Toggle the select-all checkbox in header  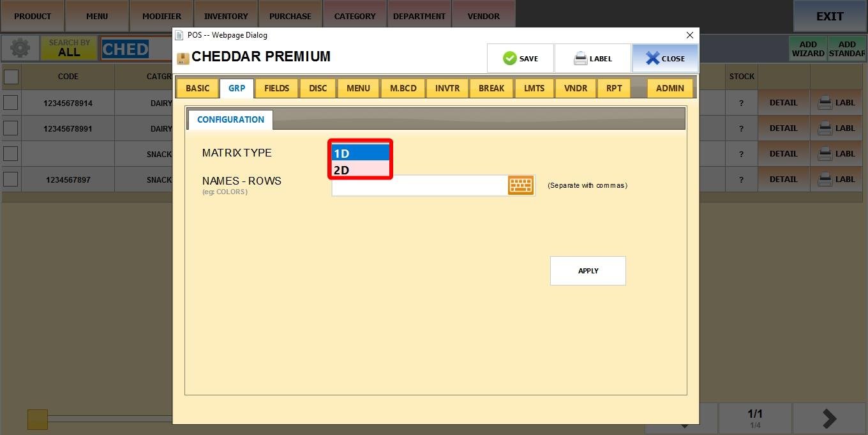pos(11,77)
